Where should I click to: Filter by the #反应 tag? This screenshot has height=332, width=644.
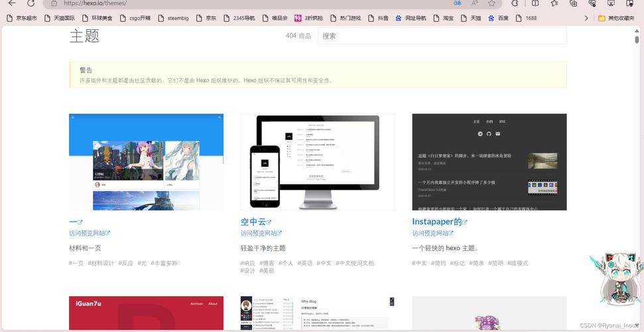pos(125,263)
